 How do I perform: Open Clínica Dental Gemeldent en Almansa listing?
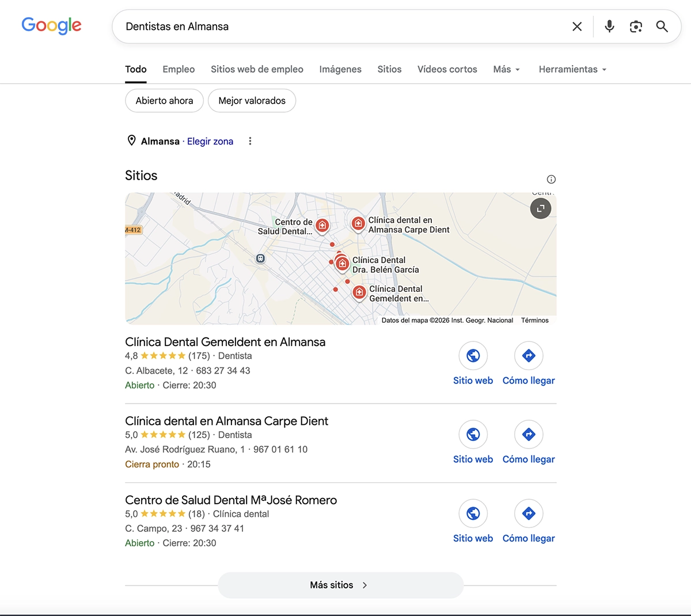pos(225,342)
